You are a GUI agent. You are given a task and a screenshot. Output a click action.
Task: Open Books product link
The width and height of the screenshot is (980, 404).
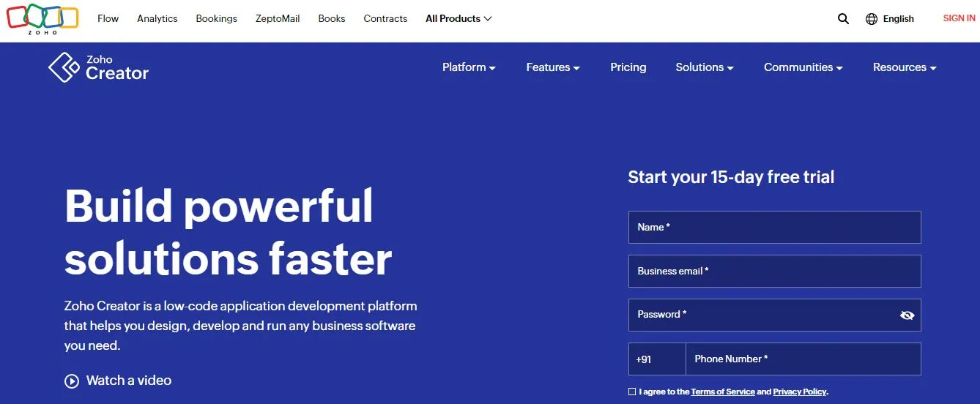(x=332, y=18)
